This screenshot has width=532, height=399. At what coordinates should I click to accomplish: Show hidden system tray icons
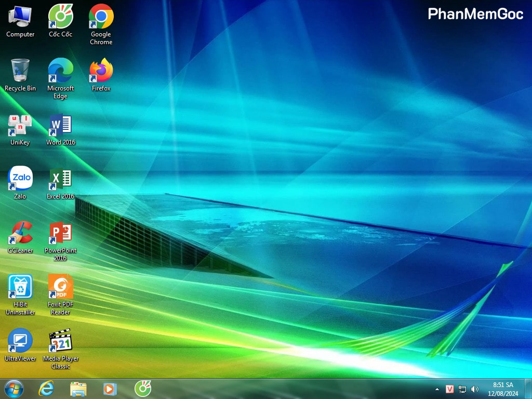(x=437, y=389)
